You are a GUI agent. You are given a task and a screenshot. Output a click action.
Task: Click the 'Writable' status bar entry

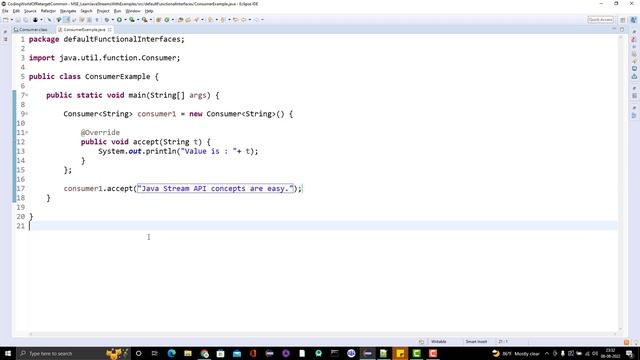[x=439, y=342]
